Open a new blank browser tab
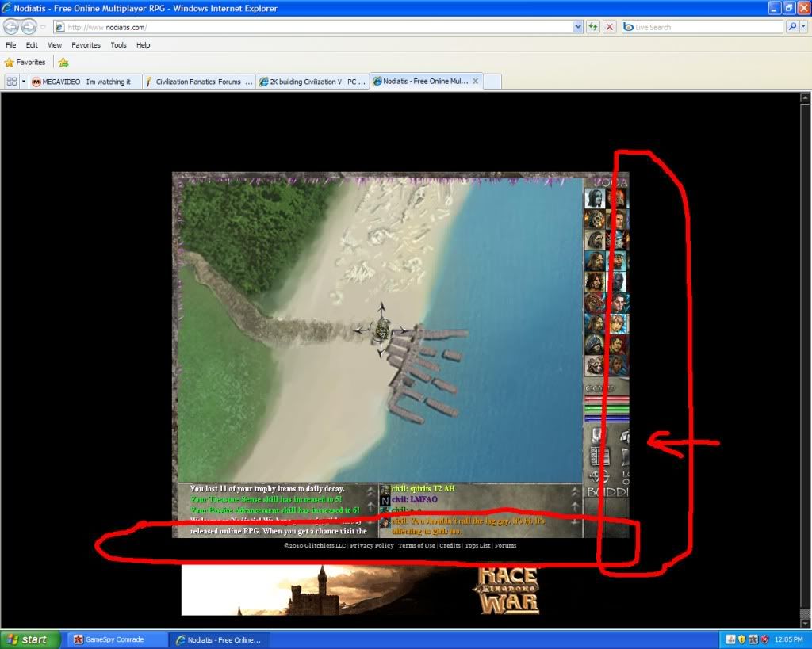The image size is (812, 649). (492, 82)
